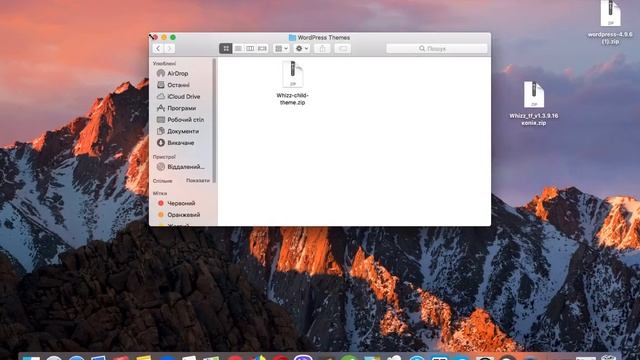Open Документи in the sidebar
640x360 pixels.
pyautogui.click(x=182, y=131)
